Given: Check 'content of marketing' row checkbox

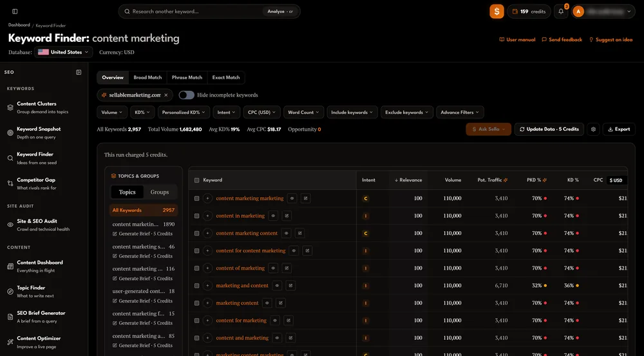Looking at the screenshot, I should click(196, 268).
